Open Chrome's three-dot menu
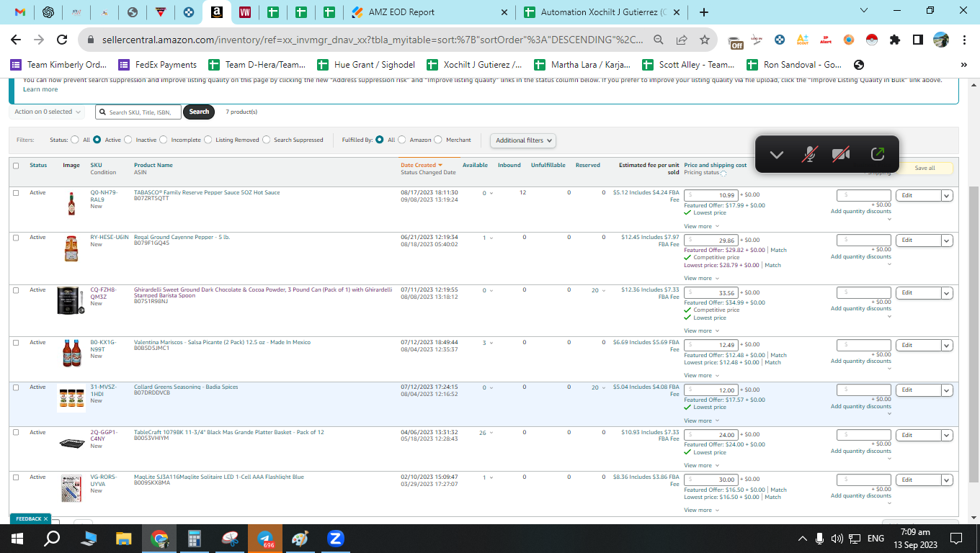This screenshot has height=553, width=980. [963, 40]
